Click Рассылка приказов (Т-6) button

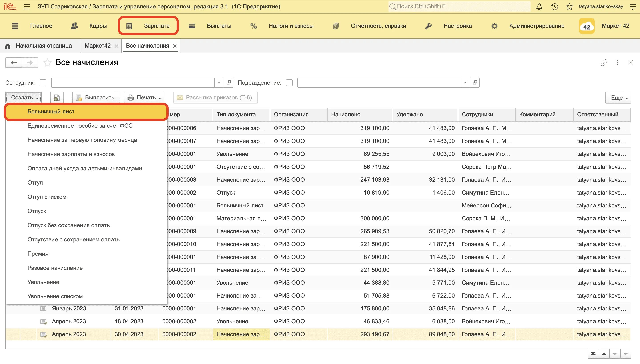215,98
